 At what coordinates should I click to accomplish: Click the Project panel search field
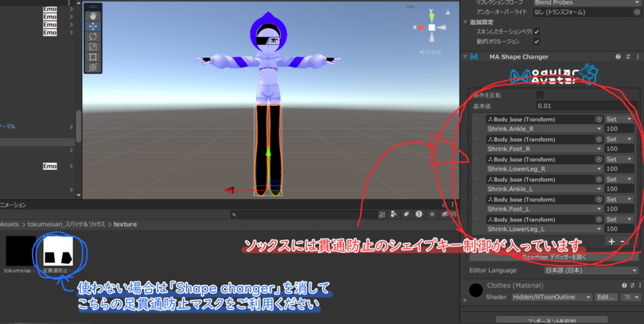(x=304, y=215)
